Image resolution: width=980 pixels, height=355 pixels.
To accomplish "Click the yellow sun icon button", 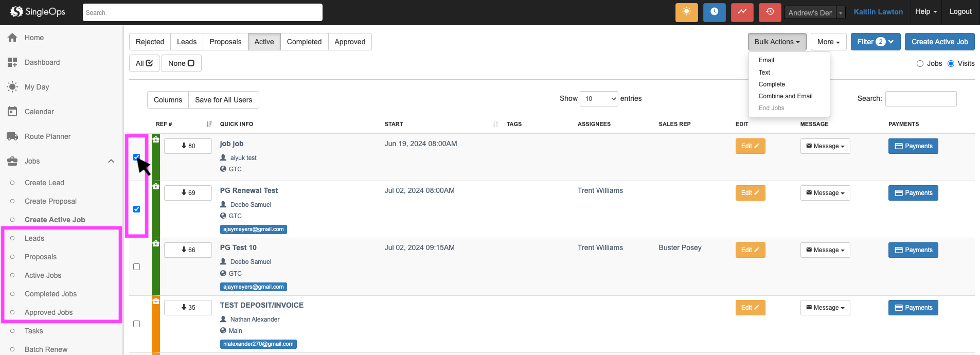I will coord(686,12).
